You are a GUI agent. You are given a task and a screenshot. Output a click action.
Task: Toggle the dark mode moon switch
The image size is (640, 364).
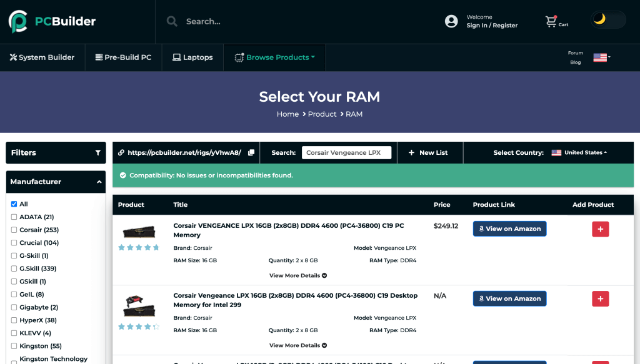click(x=607, y=19)
